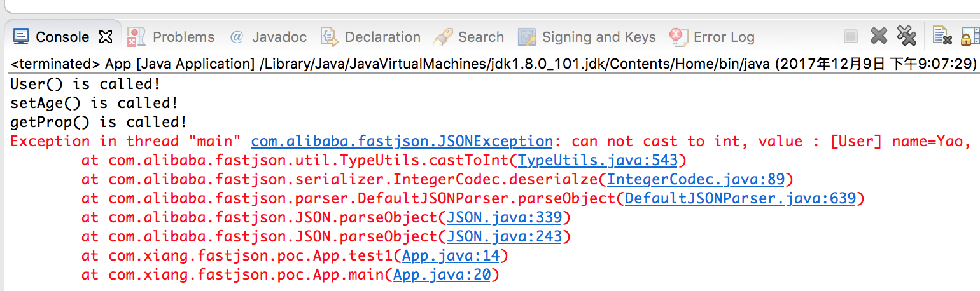Image resolution: width=980 pixels, height=291 pixels.
Task: Click the Error Log tab icon
Action: pos(679,37)
